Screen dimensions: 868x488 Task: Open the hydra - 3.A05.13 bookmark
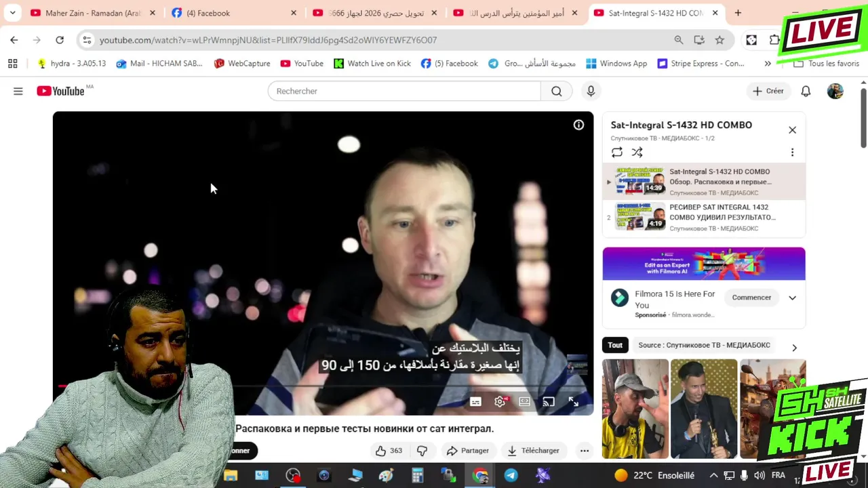click(71, 64)
